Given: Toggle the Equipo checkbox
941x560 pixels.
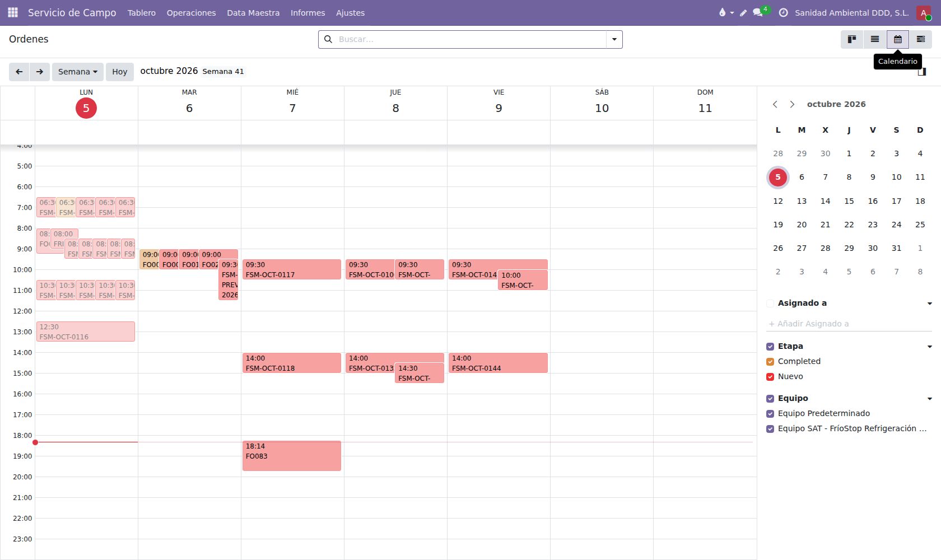Looking at the screenshot, I should click(x=770, y=399).
